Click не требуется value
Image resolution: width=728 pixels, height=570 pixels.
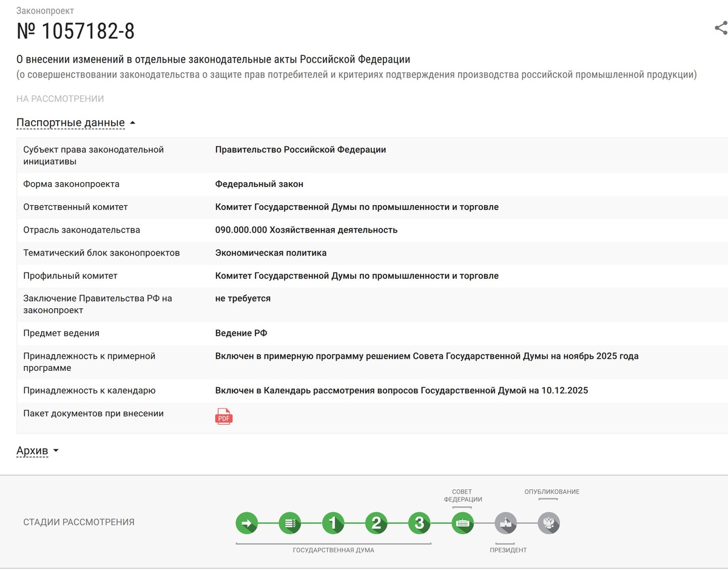[243, 299]
